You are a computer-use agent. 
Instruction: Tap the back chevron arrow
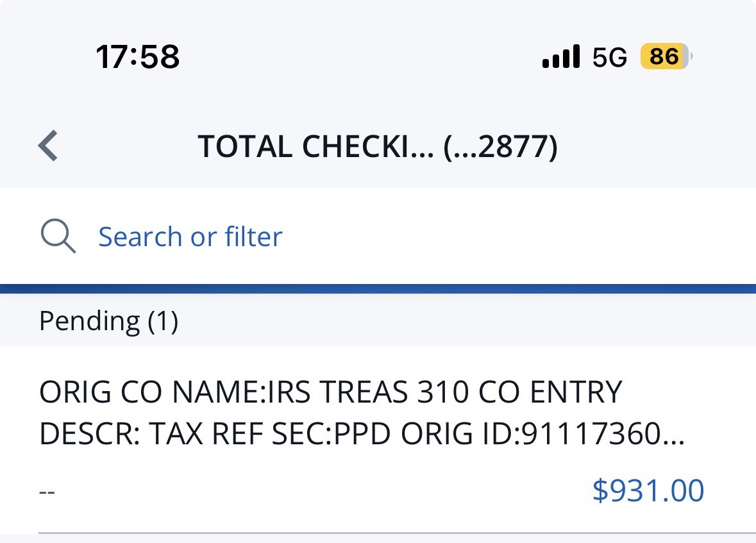pyautogui.click(x=48, y=146)
